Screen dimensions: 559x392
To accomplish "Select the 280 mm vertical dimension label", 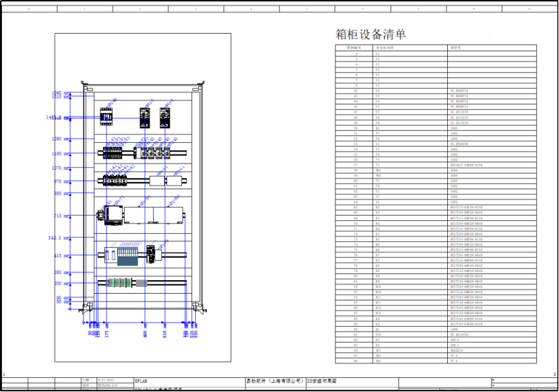I will pyautogui.click(x=61, y=273).
